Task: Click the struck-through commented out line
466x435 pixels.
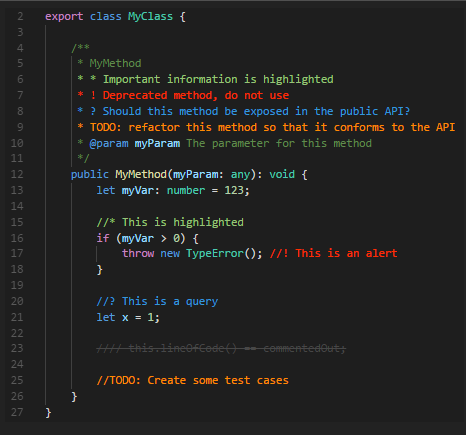Action: coord(221,349)
